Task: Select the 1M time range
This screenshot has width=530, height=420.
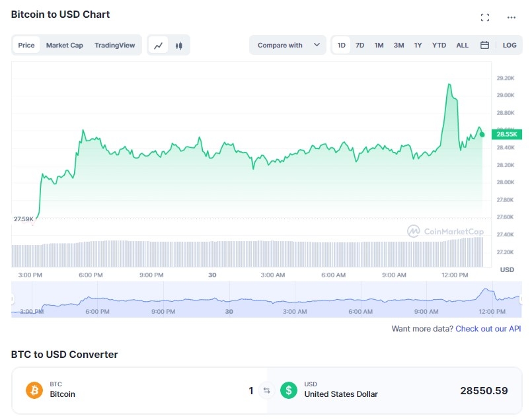Action: tap(379, 45)
